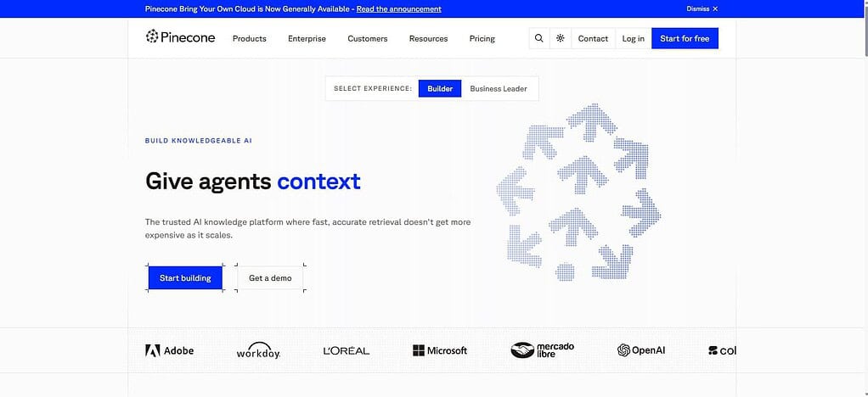Click the Log in link
This screenshot has height=397, width=868.
[634, 38]
